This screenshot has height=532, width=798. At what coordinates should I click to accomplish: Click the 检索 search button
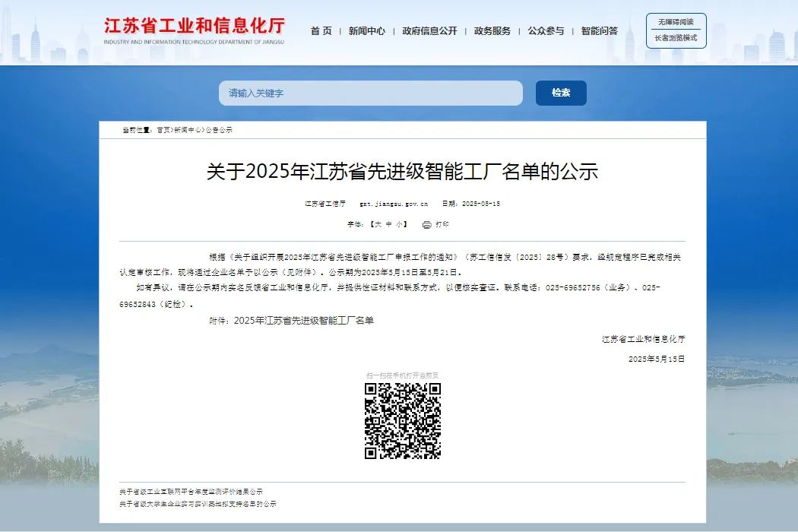tap(561, 93)
